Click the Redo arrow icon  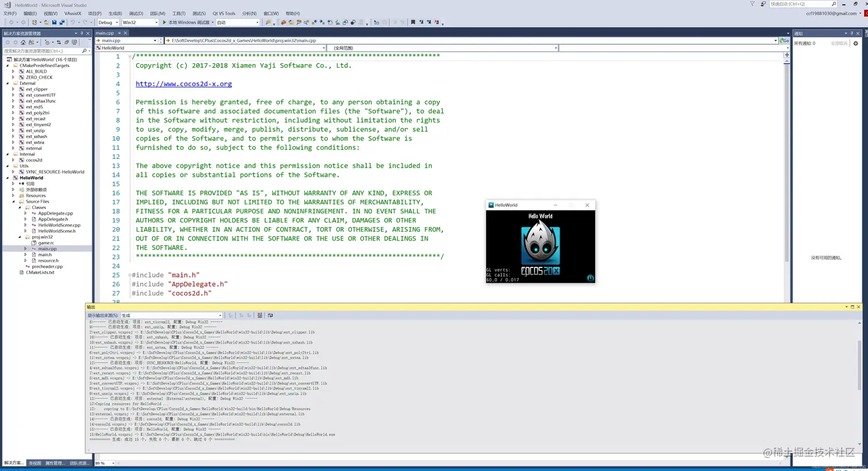(x=85, y=22)
